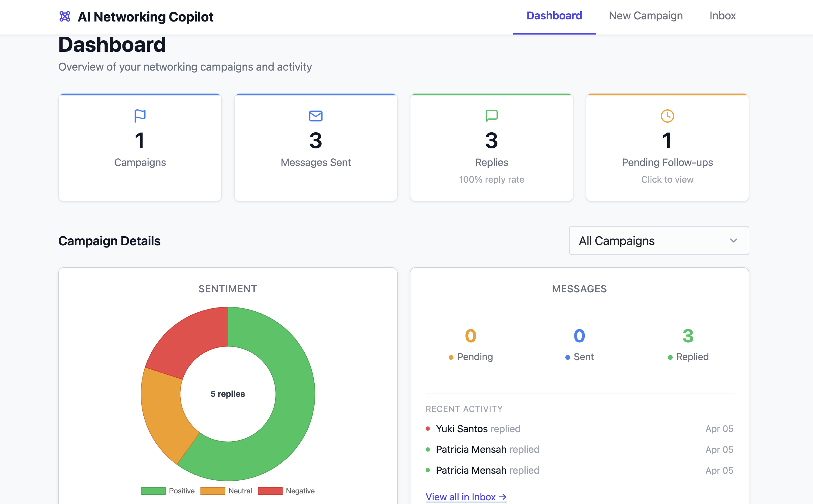Click the green Replied status dot
This screenshot has height=504, width=813.
(670, 357)
